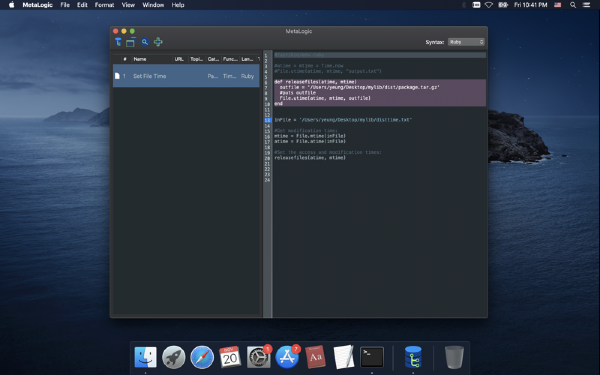Click the 'def releasefiles(atime, mtime)' code line

(315, 82)
